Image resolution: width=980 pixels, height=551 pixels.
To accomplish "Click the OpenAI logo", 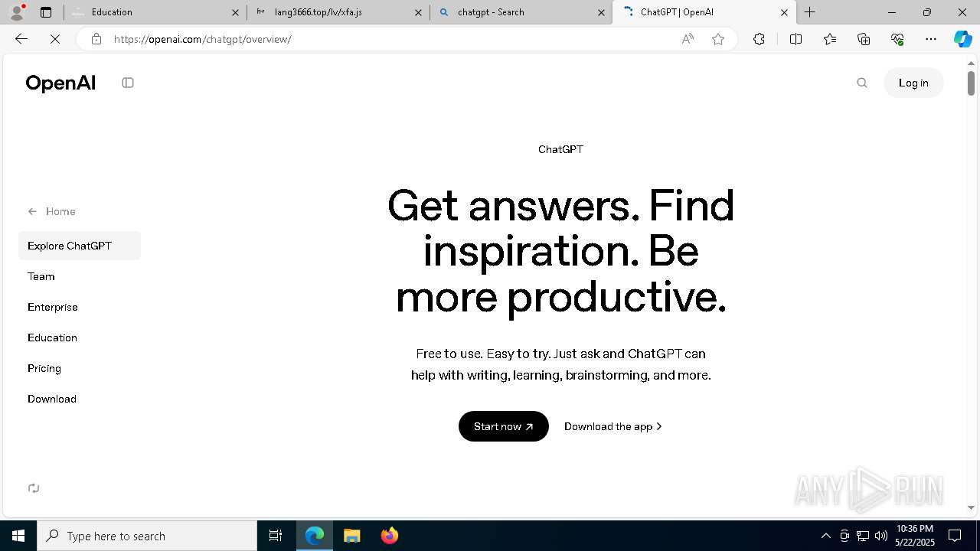I will point(60,83).
